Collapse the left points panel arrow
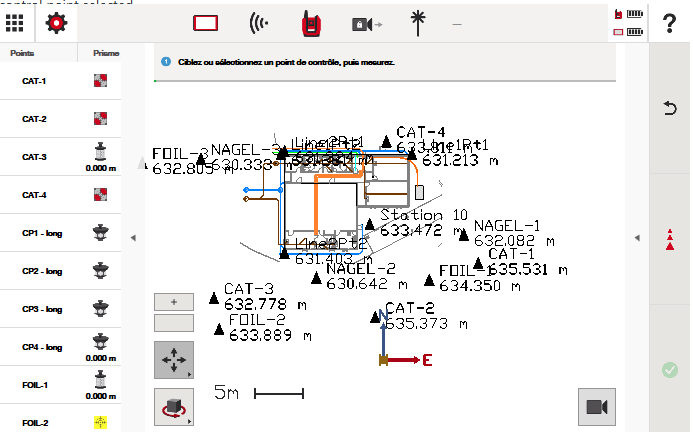 (x=133, y=237)
